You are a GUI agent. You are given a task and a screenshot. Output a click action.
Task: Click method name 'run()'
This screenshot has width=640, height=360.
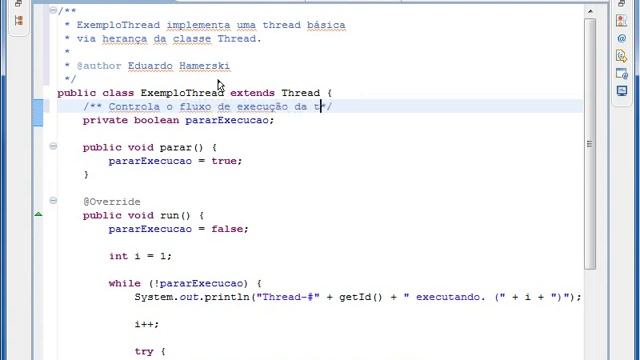click(x=175, y=216)
